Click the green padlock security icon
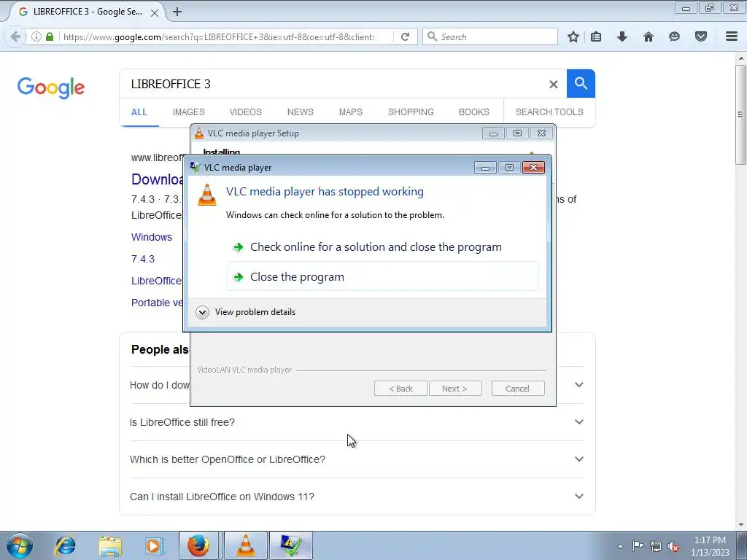Viewport: 747px width, 560px height. click(50, 36)
